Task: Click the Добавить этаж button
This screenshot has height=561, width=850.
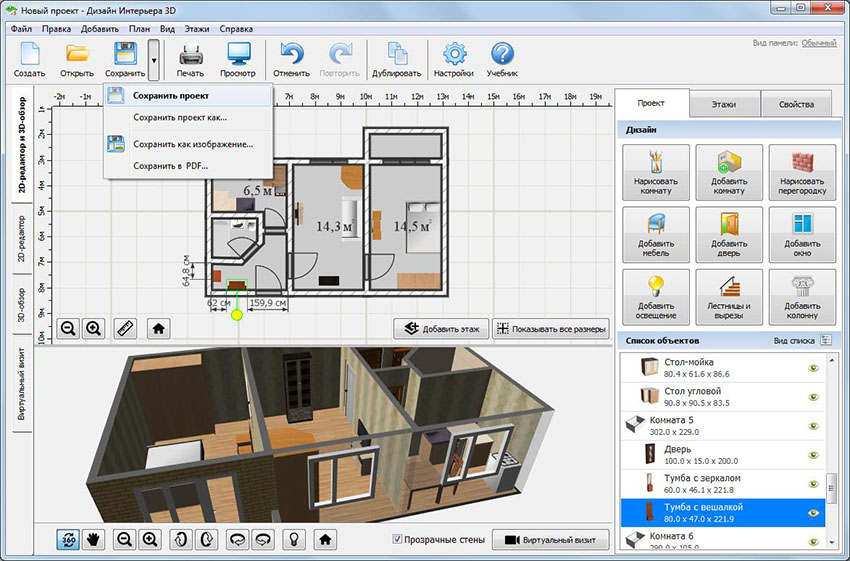Action: click(441, 328)
